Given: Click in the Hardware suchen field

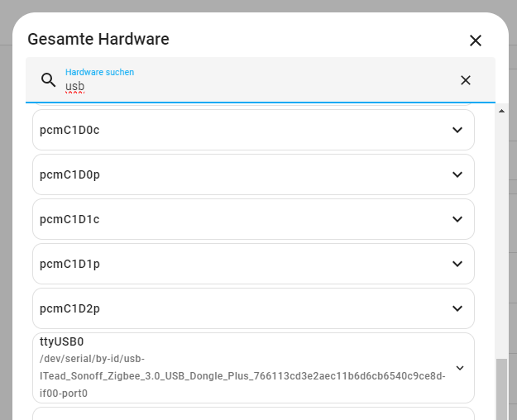Looking at the screenshot, I should click(261, 79).
